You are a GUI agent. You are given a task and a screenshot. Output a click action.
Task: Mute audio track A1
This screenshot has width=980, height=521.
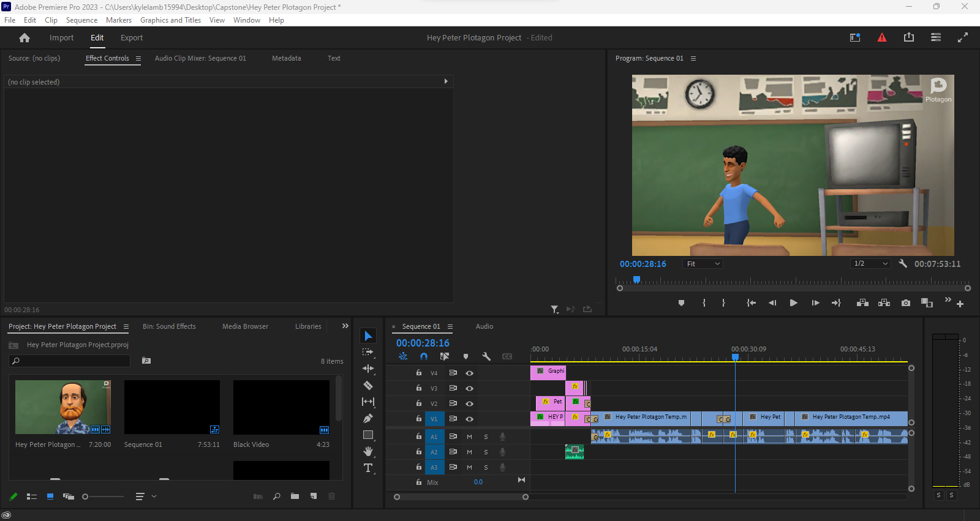[x=469, y=437]
